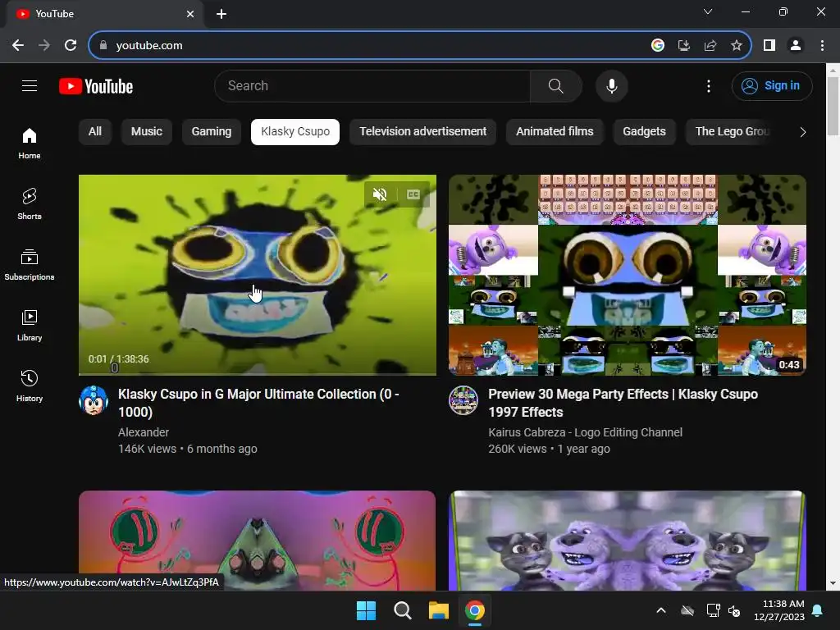Click the Sign in button
Screen dimensions: 840x630
[772, 85]
